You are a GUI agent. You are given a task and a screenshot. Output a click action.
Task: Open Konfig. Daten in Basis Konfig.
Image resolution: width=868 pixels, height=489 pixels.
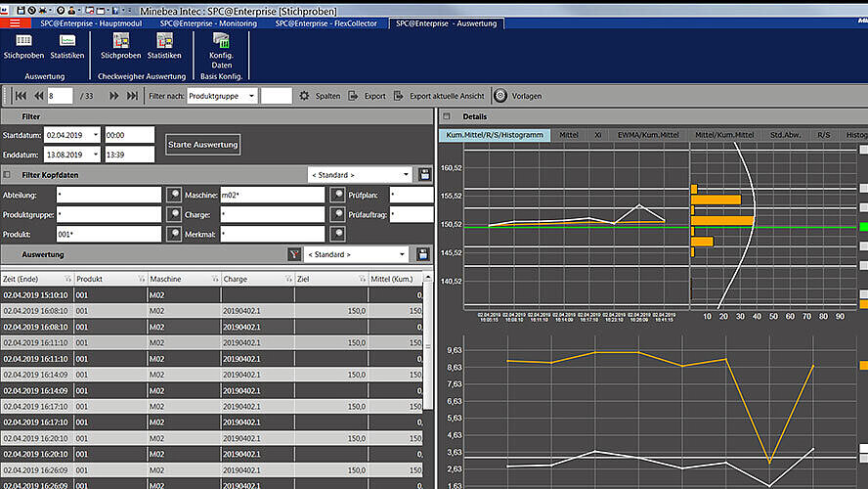coord(221,51)
